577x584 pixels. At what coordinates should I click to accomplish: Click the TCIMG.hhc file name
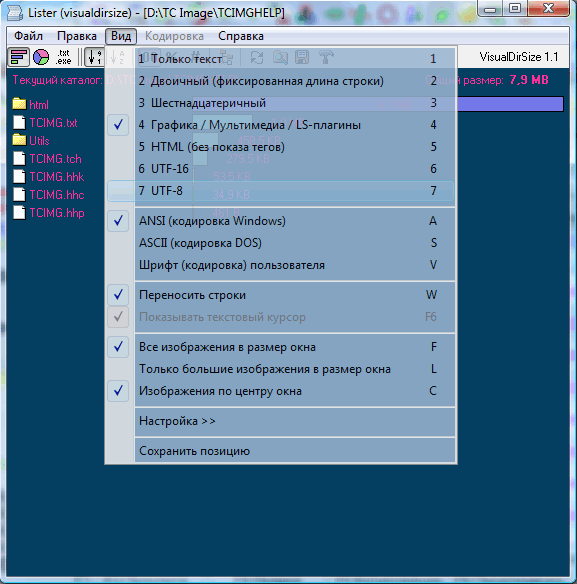[x=57, y=195]
